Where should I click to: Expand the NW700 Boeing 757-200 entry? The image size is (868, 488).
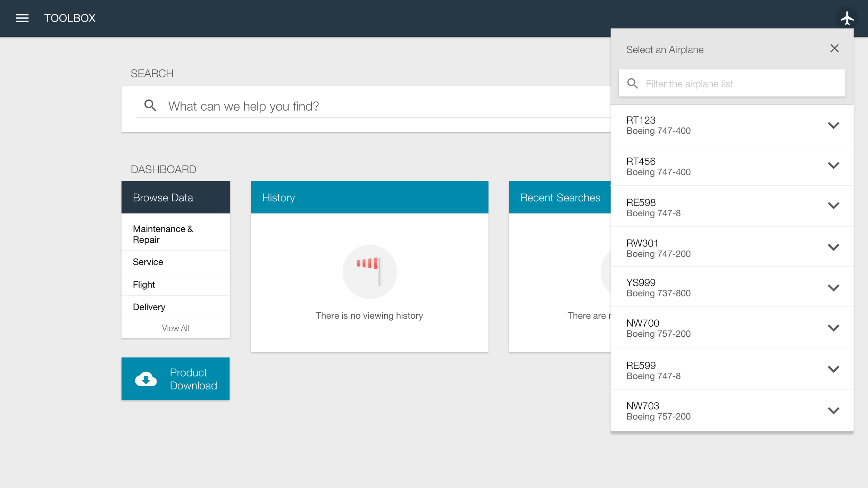point(833,328)
